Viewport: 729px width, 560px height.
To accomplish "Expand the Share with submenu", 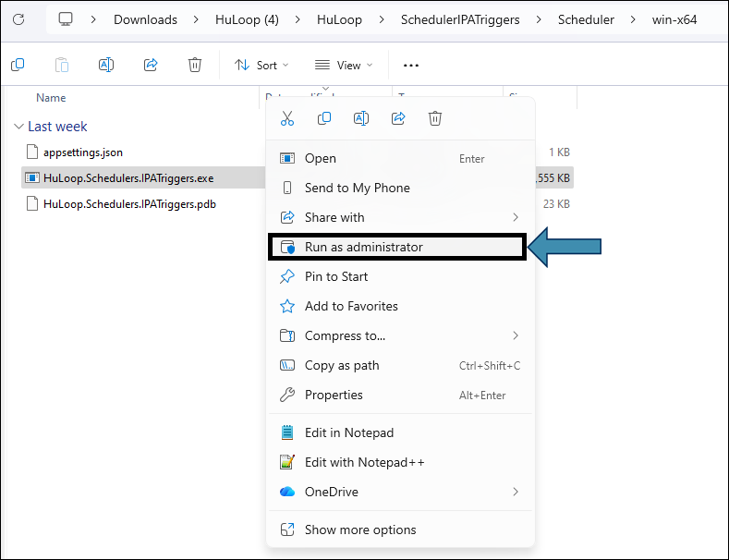I will pos(399,217).
